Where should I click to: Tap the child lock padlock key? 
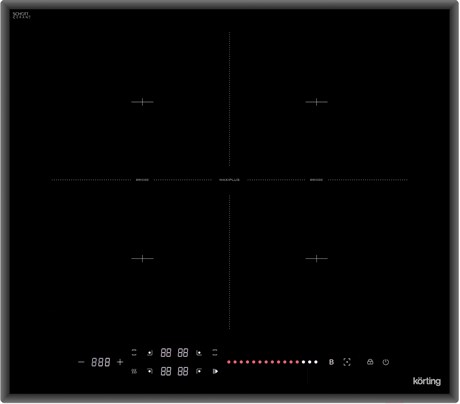(x=370, y=362)
